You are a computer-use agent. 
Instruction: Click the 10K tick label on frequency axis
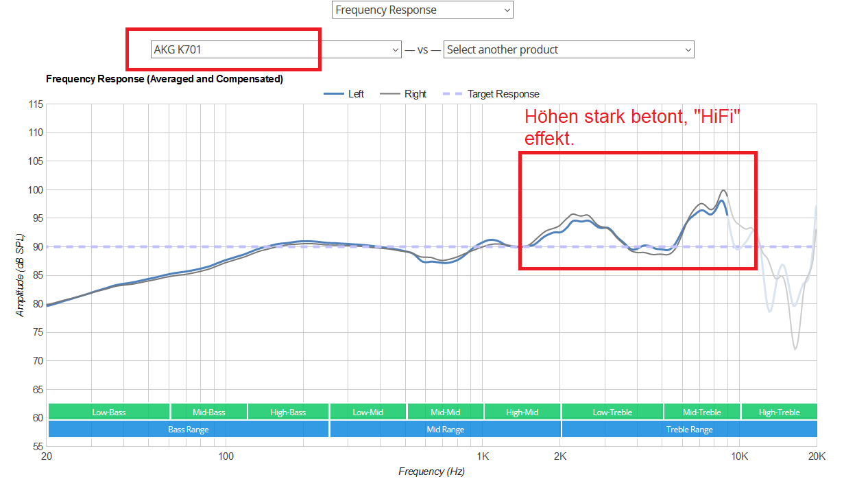(739, 456)
